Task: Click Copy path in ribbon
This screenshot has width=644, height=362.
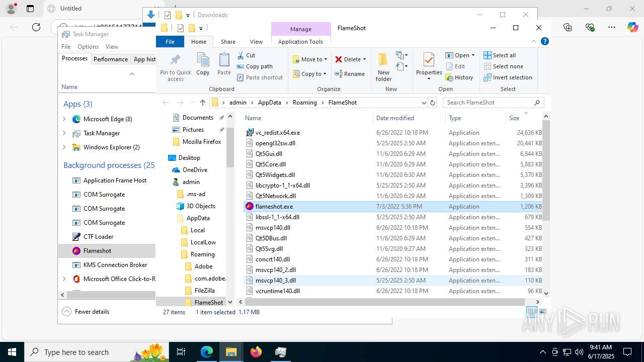Action: 255,66
